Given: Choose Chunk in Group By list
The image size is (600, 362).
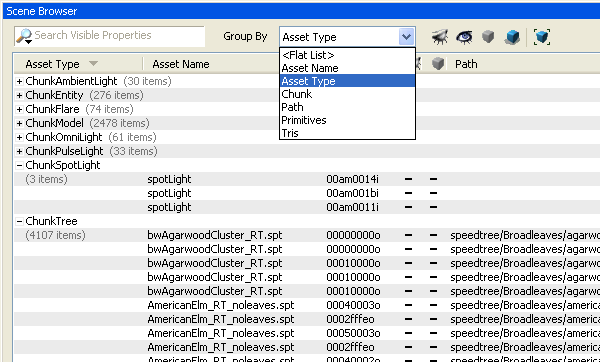Looking at the screenshot, I should click(347, 94).
